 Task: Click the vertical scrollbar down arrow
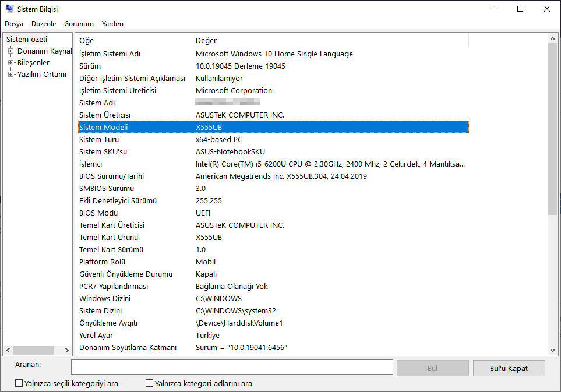[553, 350]
